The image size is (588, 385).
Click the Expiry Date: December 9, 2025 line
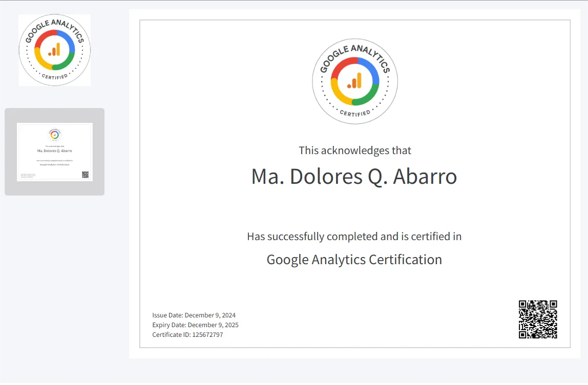(x=195, y=325)
